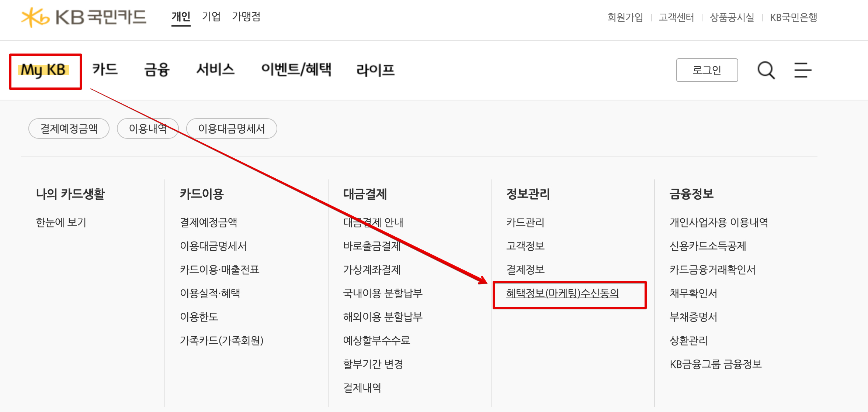
Task: Select the 개인 tab
Action: 181,17
